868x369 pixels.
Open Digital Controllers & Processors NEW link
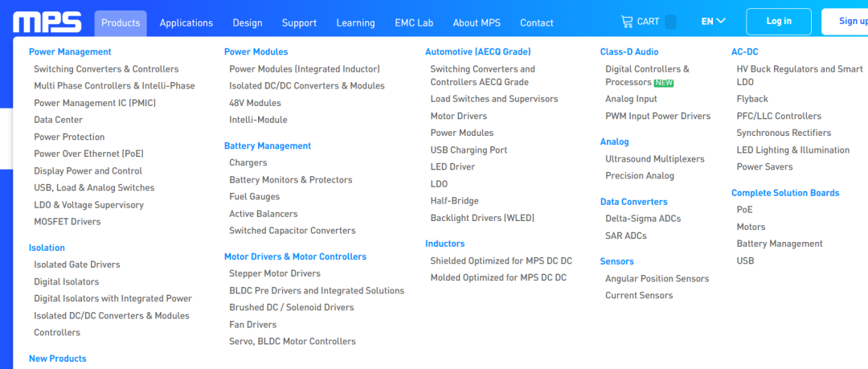(646, 76)
